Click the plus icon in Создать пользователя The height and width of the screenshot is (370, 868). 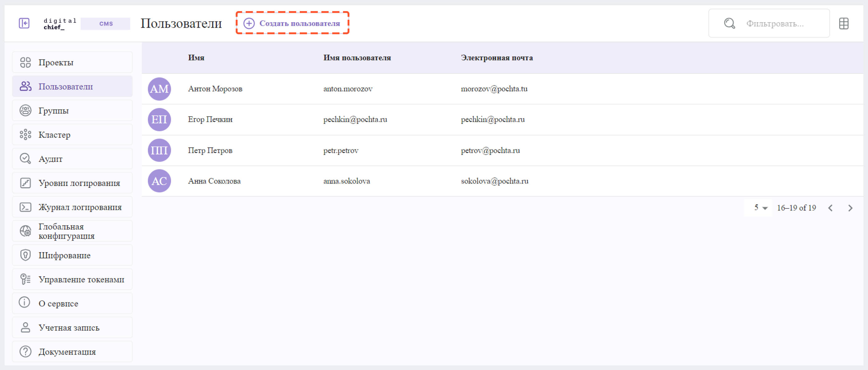[249, 23]
